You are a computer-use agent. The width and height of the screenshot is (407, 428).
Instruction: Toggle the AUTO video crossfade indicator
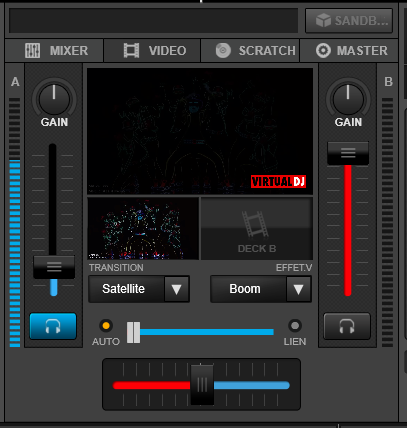click(106, 325)
